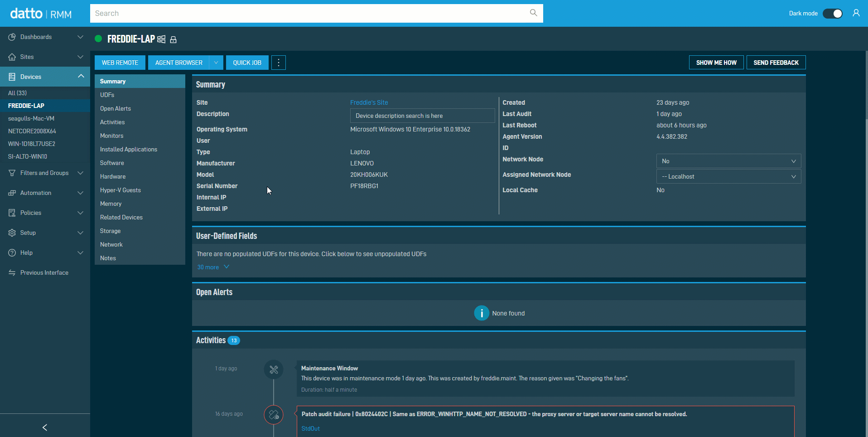Click the Devices sidebar icon

(12, 77)
